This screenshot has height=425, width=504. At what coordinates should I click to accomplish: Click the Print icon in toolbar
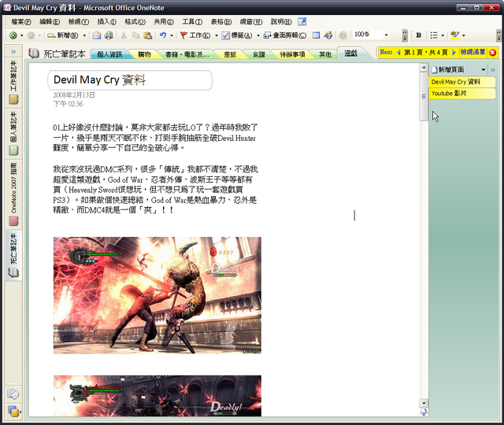click(x=109, y=35)
